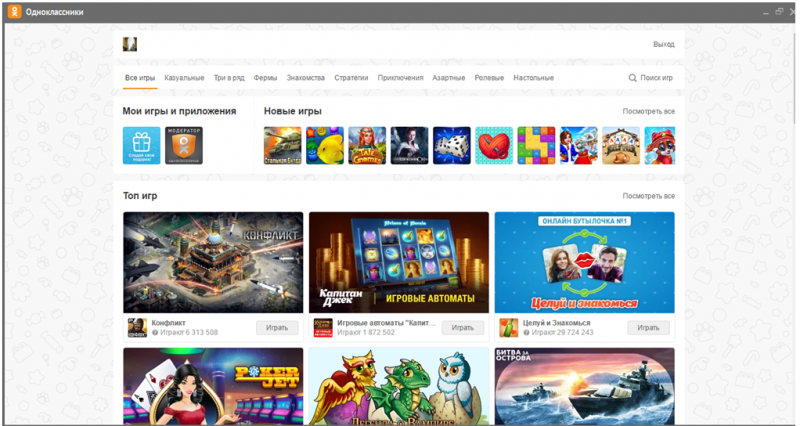Open the dark woman portrait game icon
Image resolution: width=800 pixels, height=426 pixels.
(410, 145)
